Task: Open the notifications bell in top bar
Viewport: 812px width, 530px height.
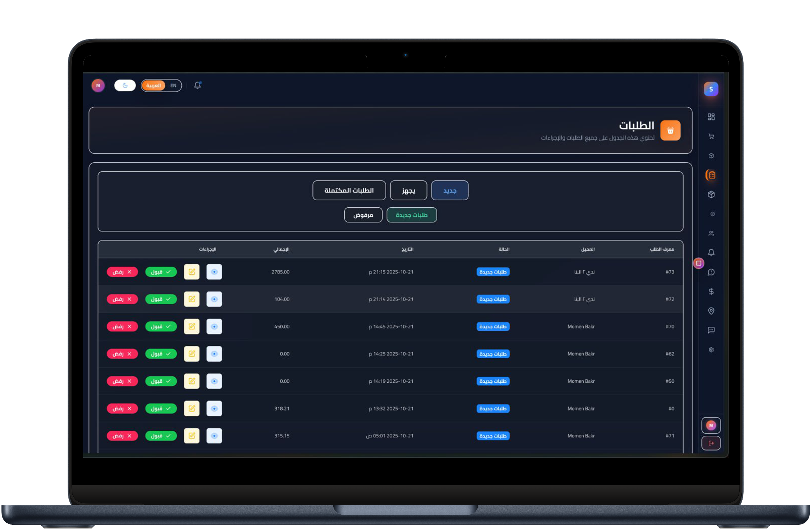Action: pos(197,85)
